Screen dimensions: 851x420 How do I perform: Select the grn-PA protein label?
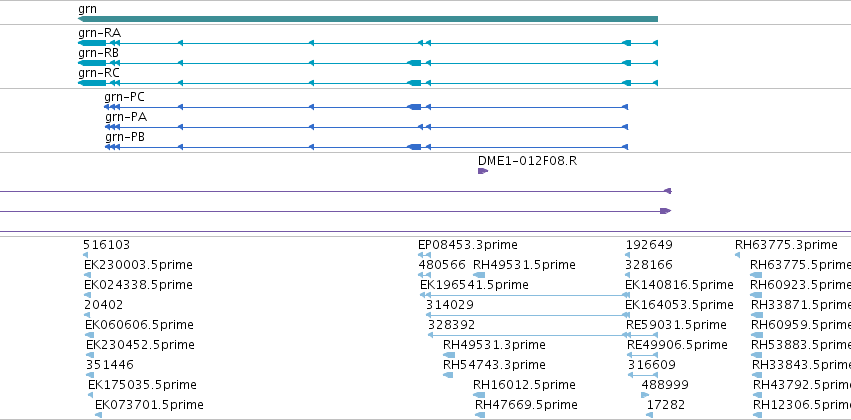(x=126, y=117)
